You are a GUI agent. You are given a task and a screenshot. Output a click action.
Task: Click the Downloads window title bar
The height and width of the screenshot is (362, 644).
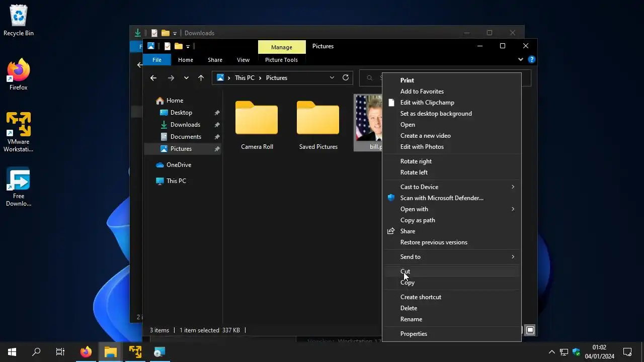pyautogui.click(x=327, y=33)
